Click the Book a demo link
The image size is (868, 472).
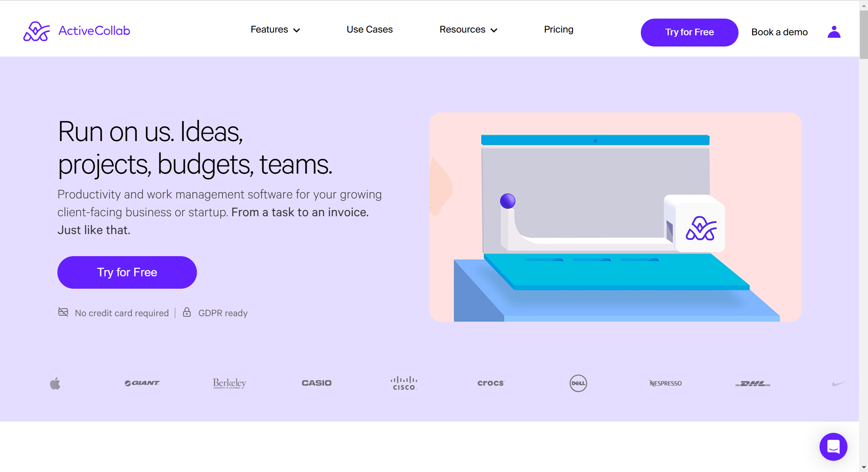click(779, 32)
